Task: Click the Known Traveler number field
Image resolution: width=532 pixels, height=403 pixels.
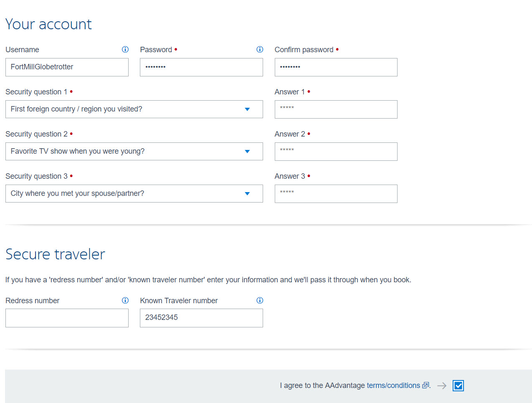Action: point(201,318)
